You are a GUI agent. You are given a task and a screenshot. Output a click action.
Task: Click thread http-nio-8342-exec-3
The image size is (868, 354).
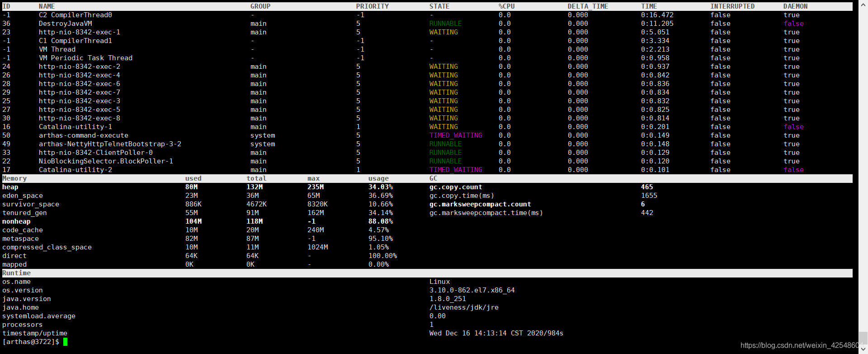coord(80,101)
